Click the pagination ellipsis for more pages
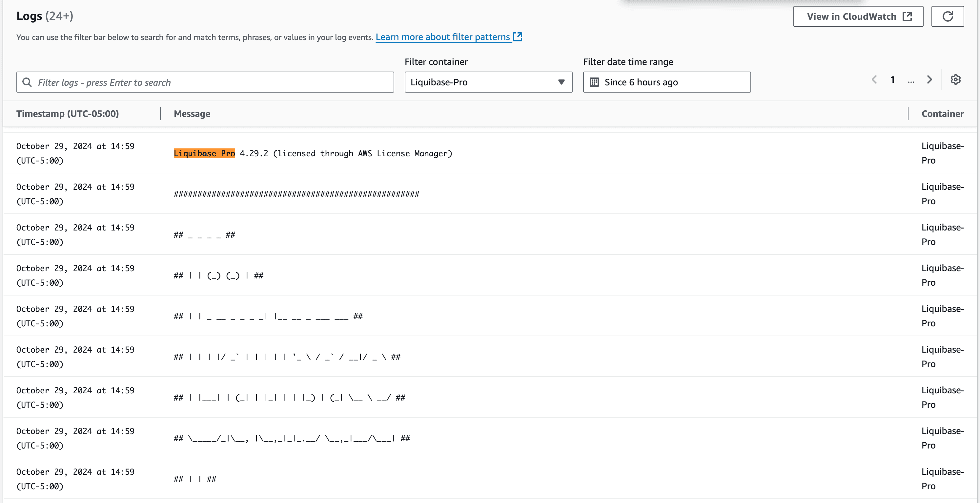980x503 pixels. 911,81
